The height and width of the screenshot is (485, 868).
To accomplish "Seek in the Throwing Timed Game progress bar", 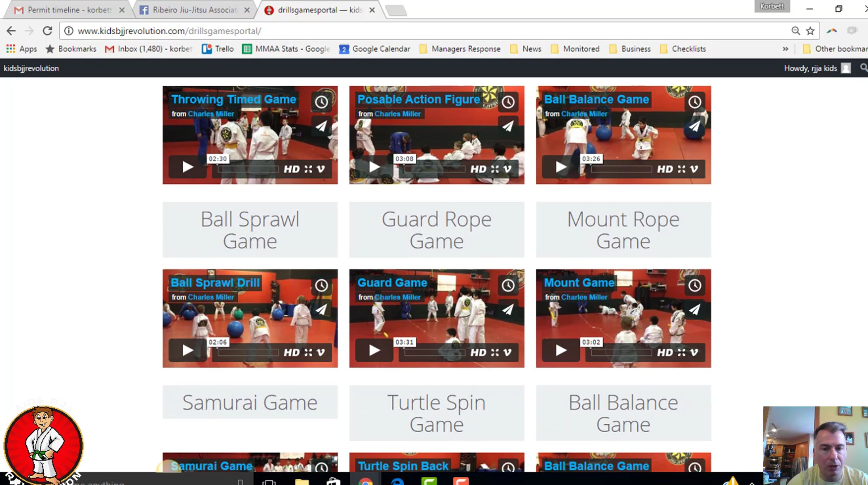I will point(248,169).
